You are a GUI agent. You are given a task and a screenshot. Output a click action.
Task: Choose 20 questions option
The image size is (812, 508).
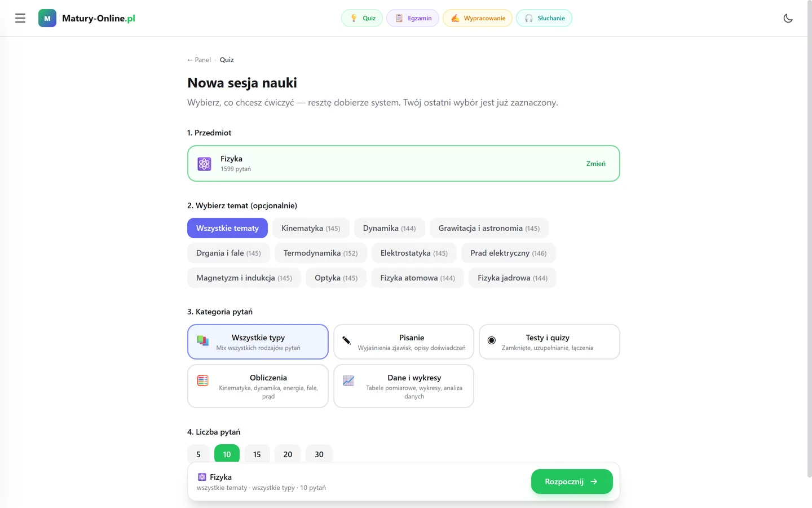(x=288, y=454)
